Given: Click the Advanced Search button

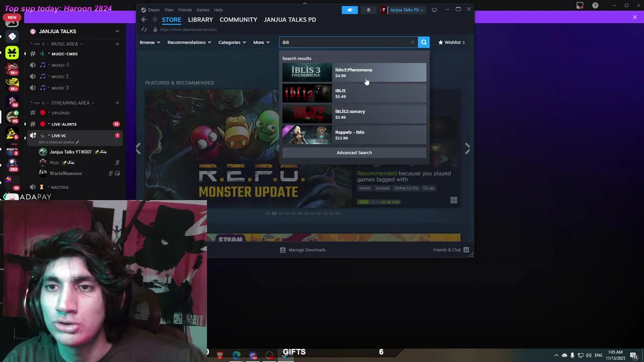Looking at the screenshot, I should coord(354,152).
